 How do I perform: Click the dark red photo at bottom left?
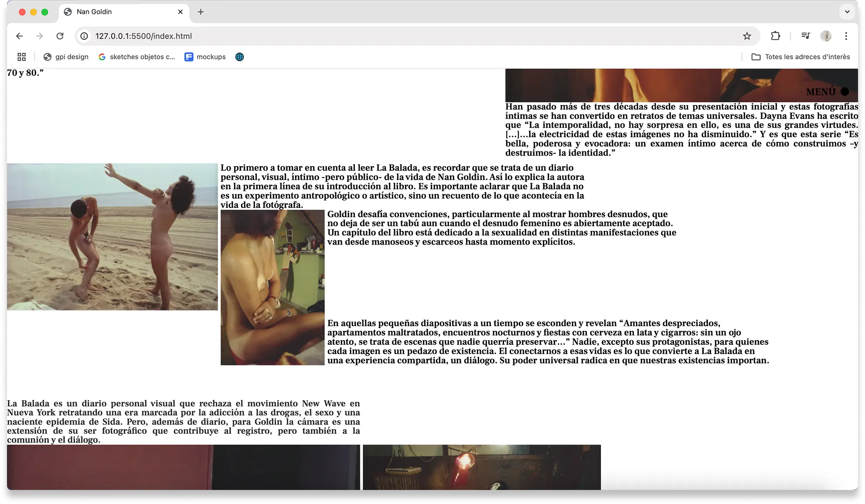pyautogui.click(x=184, y=467)
